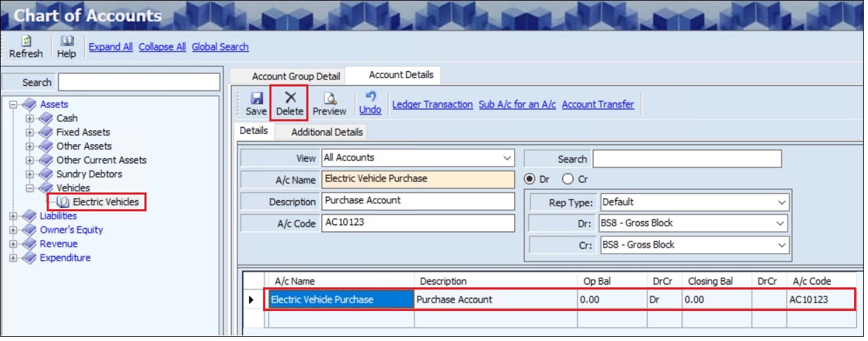The height and width of the screenshot is (341, 868).
Task: Click the Undo arrow icon
Action: pyautogui.click(x=371, y=98)
